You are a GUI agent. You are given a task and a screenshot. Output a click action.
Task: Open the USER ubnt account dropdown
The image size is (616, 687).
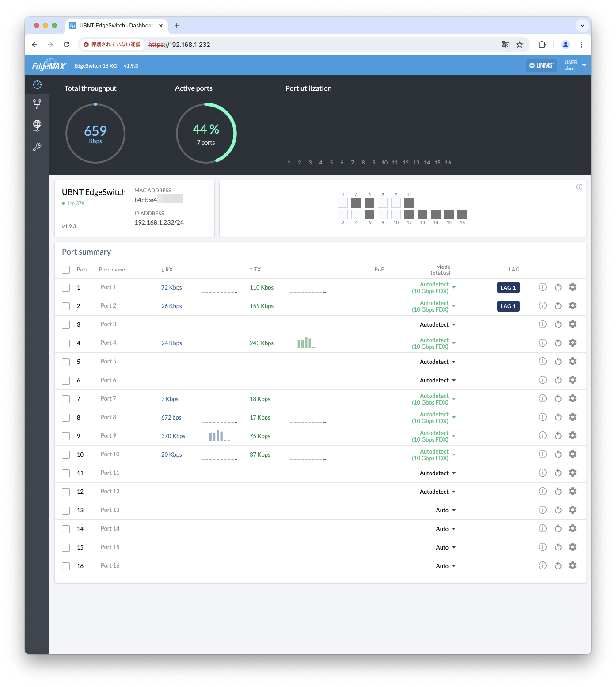[575, 65]
